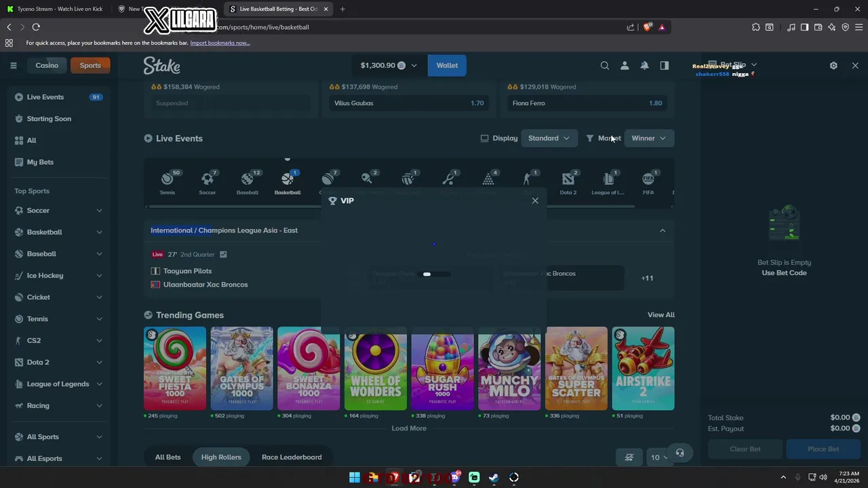Click the Stake logo
Viewport: 868px width, 488px height.
pyautogui.click(x=161, y=66)
